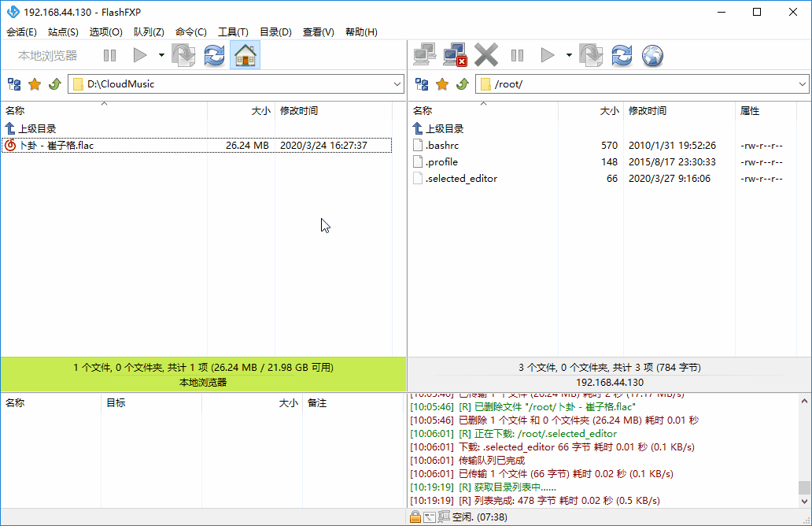812x526 pixels.
Task: Click the computer icon beside 空闲 status
Action: click(x=444, y=517)
